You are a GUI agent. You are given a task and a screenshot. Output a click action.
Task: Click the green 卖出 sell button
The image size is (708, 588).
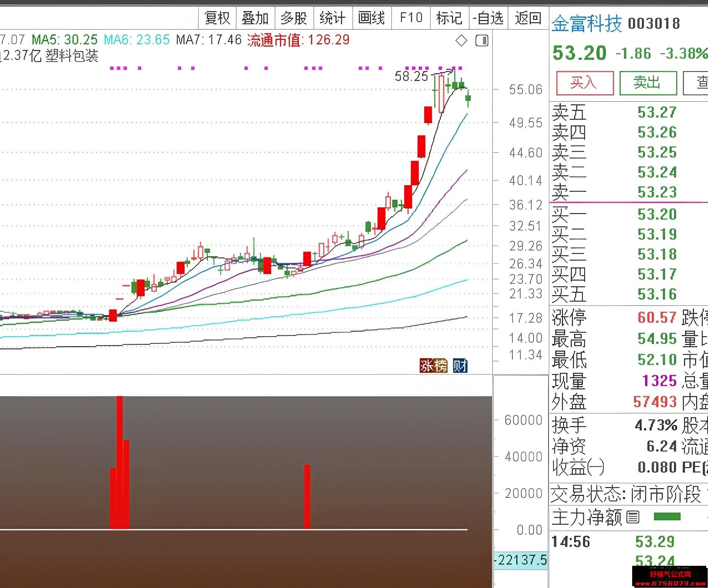point(648,83)
